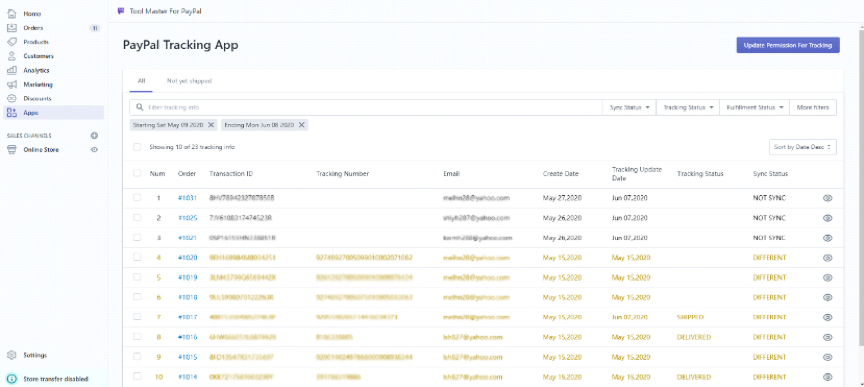Remove the Ending Mon Jun 08 2020 filter

pos(301,125)
